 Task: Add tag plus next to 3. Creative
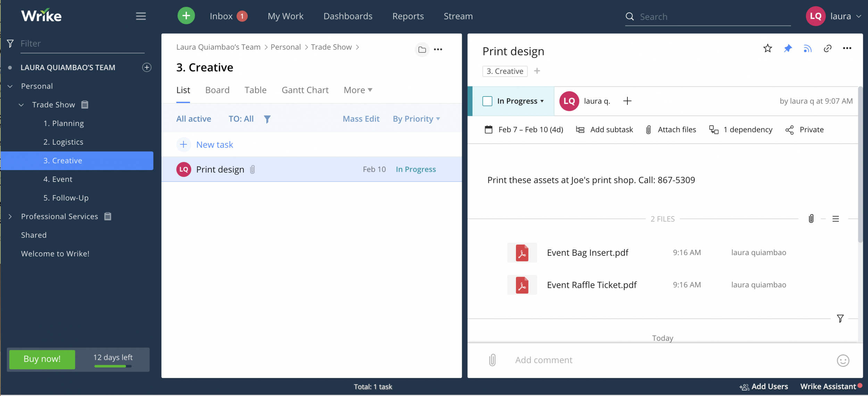[537, 71]
